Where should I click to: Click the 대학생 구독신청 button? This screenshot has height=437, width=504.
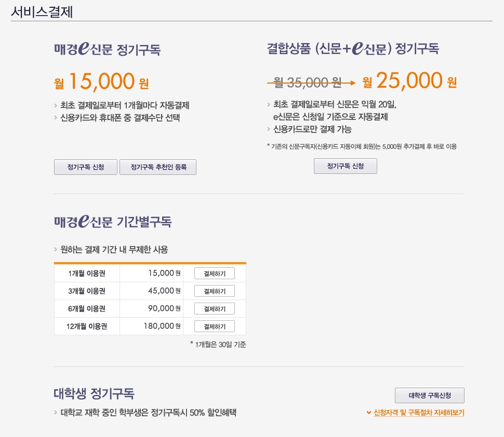pyautogui.click(x=430, y=395)
